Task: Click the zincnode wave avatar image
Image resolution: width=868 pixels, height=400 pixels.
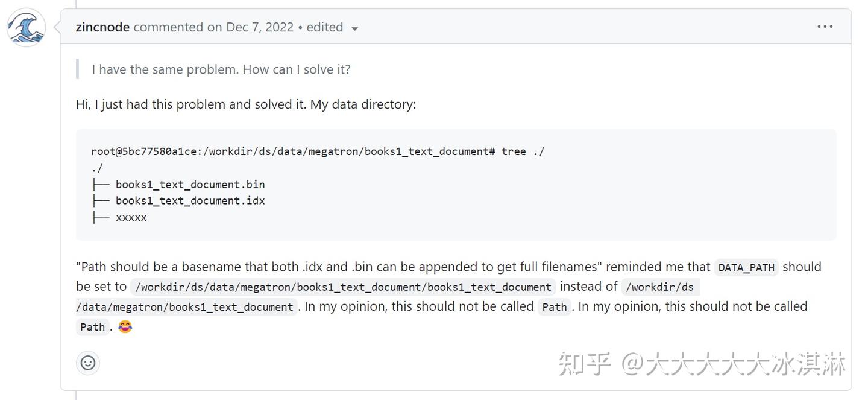Action: pos(27,28)
